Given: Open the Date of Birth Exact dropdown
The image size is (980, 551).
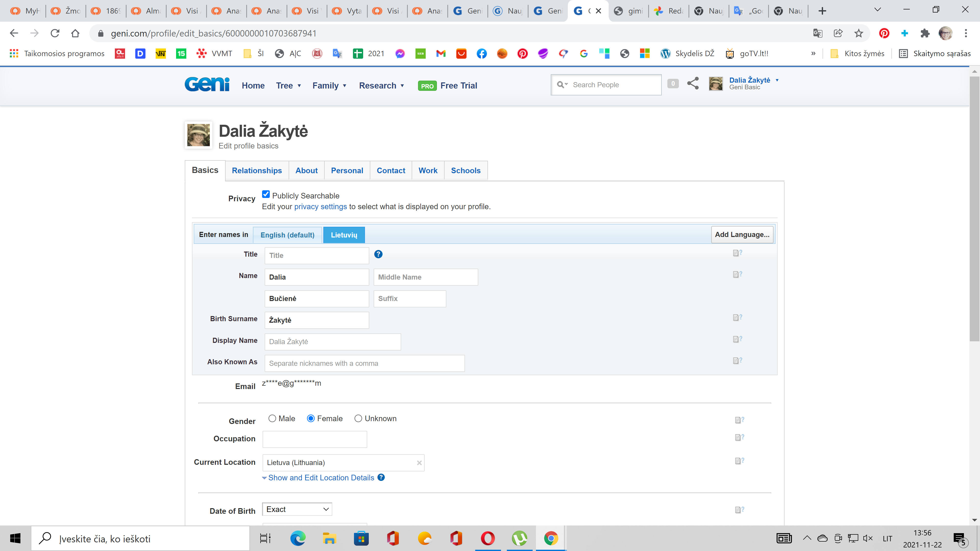Looking at the screenshot, I should pos(297,509).
